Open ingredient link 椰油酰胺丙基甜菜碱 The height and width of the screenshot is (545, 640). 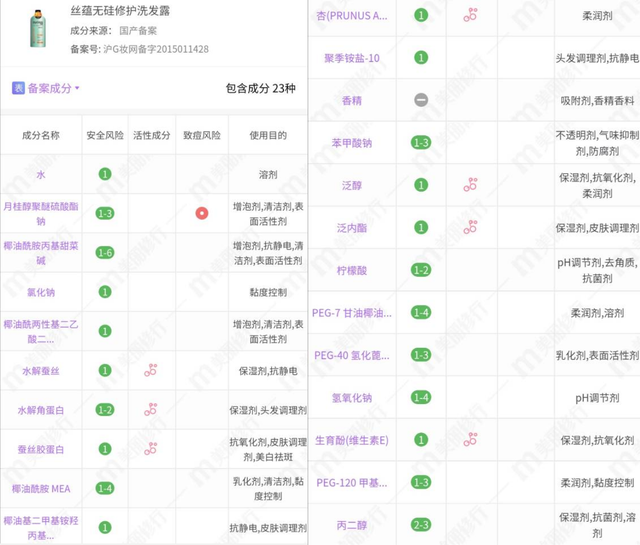pos(41,253)
